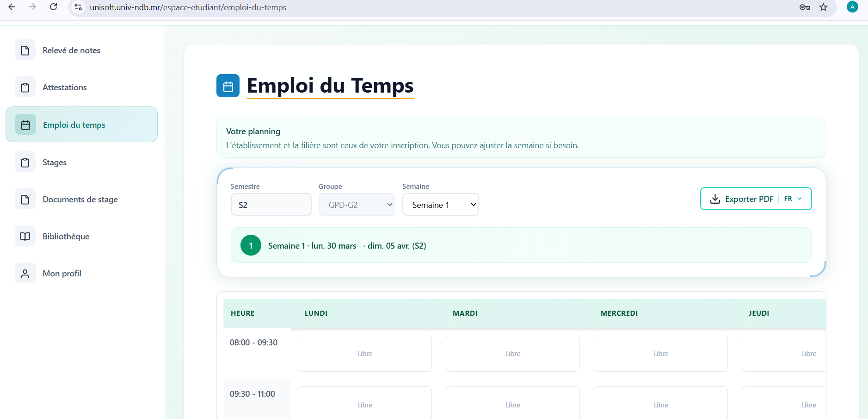Click the planning description sentence

coord(402,145)
